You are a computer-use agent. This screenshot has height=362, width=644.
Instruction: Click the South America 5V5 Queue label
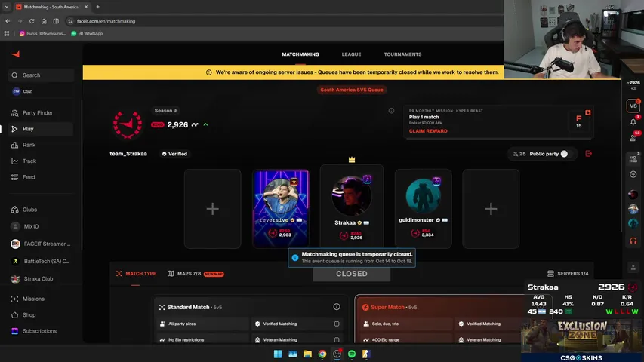click(x=352, y=90)
